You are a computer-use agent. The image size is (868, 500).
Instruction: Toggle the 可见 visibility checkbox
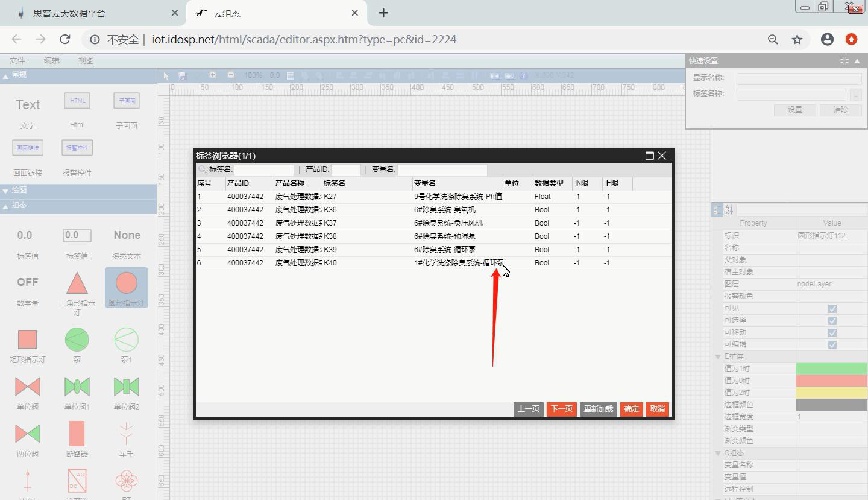(x=832, y=308)
